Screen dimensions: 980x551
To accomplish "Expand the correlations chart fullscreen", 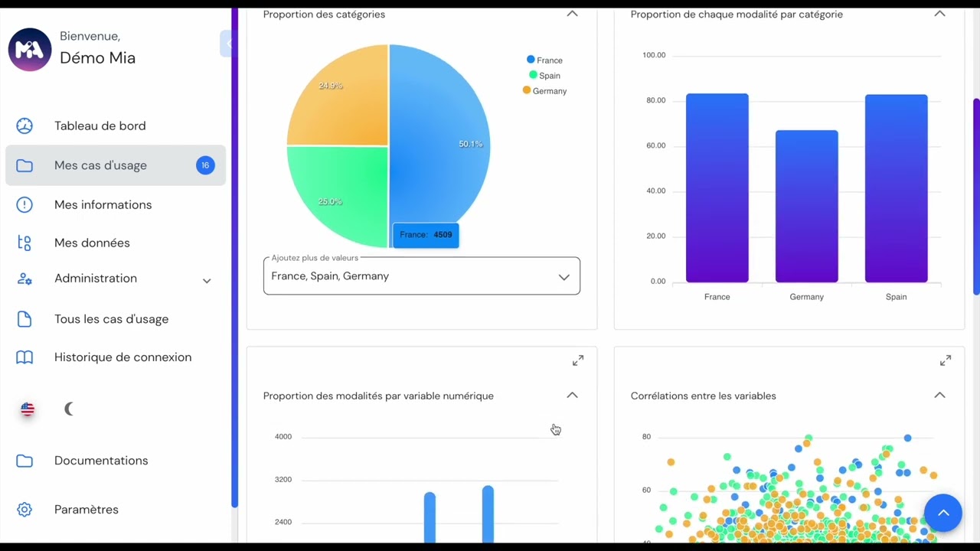I will tap(946, 360).
